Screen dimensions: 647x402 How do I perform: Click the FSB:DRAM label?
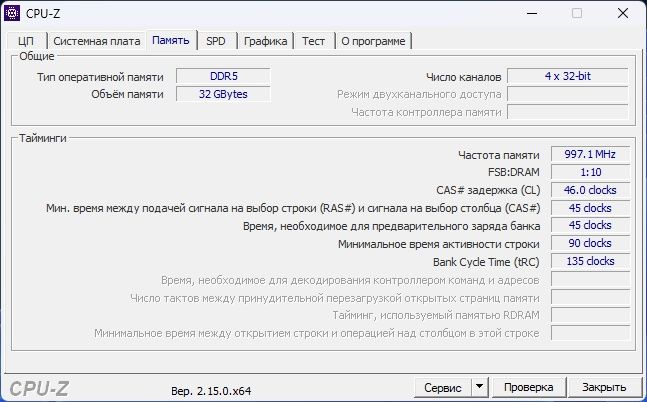pos(513,173)
